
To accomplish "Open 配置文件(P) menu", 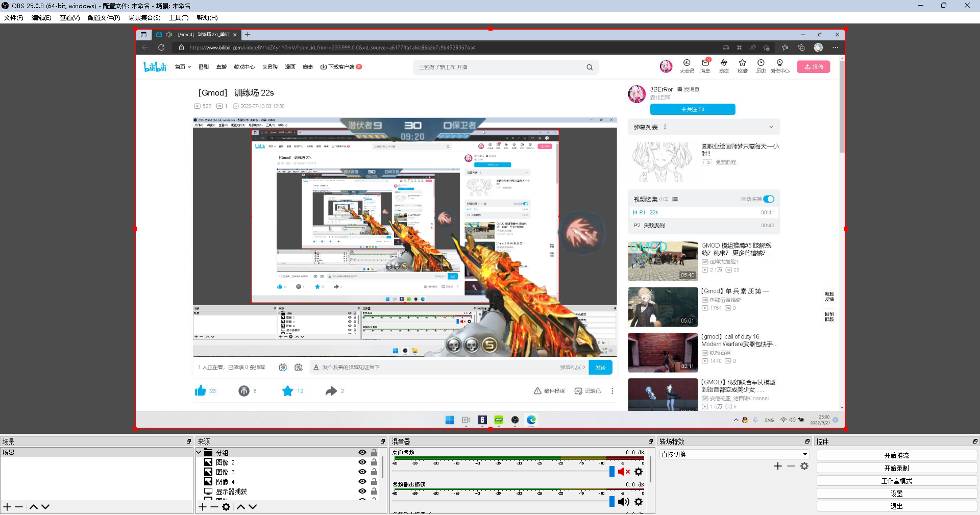I will (104, 18).
